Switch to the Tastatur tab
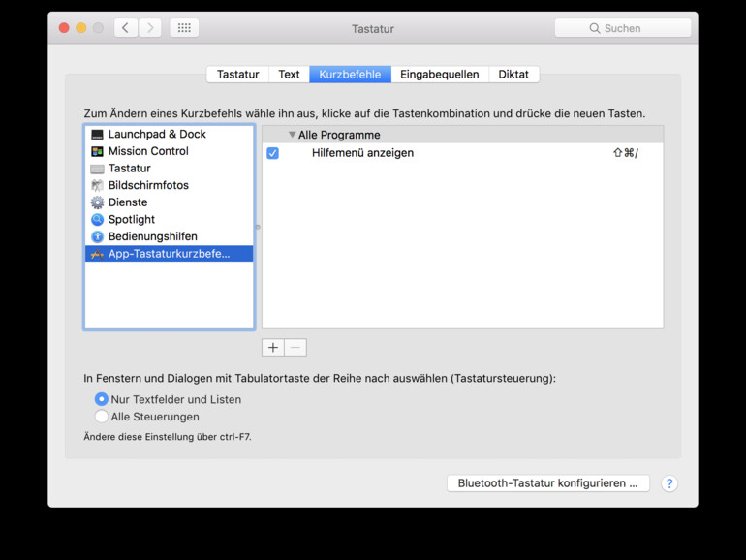This screenshot has height=560, width=746. click(x=238, y=75)
